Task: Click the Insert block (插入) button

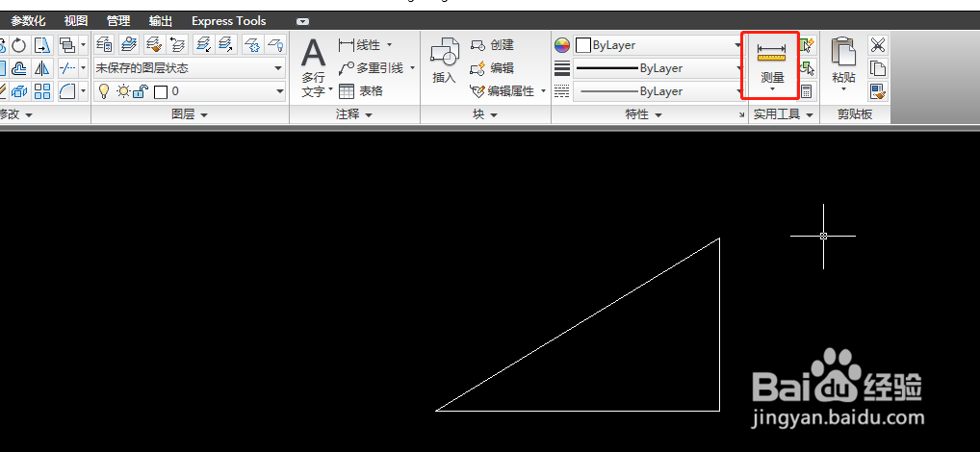Action: [x=445, y=61]
